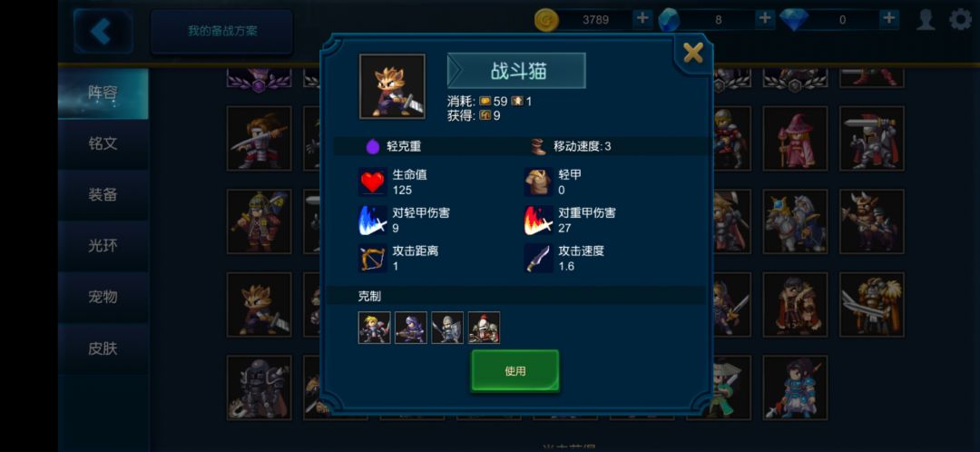980x452 pixels.
Task: Close the 战斗猫 detail popup
Action: pyautogui.click(x=693, y=53)
